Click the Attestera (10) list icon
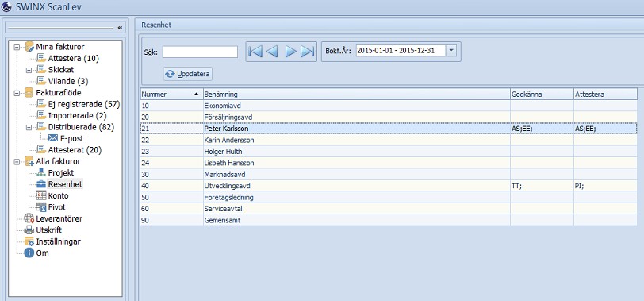This screenshot has height=301, width=644. tap(41, 58)
